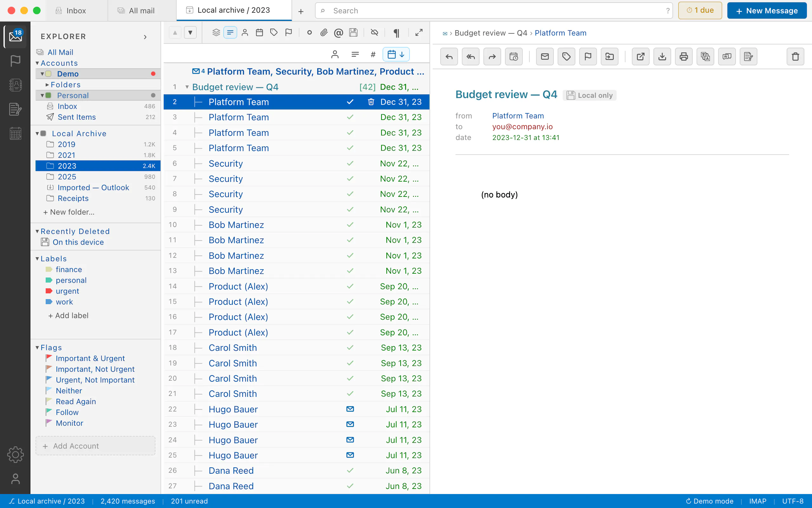812x508 pixels.
Task: Toggle unread circle filter
Action: [309, 33]
